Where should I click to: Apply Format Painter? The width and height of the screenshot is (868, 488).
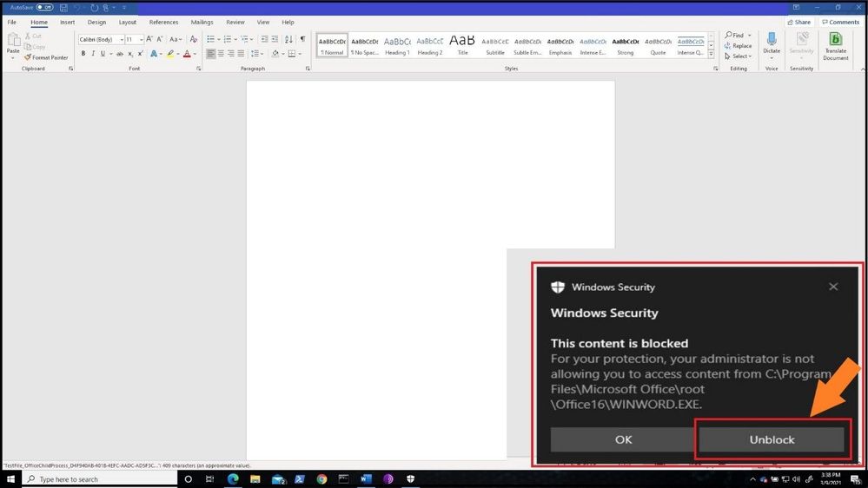(x=46, y=57)
